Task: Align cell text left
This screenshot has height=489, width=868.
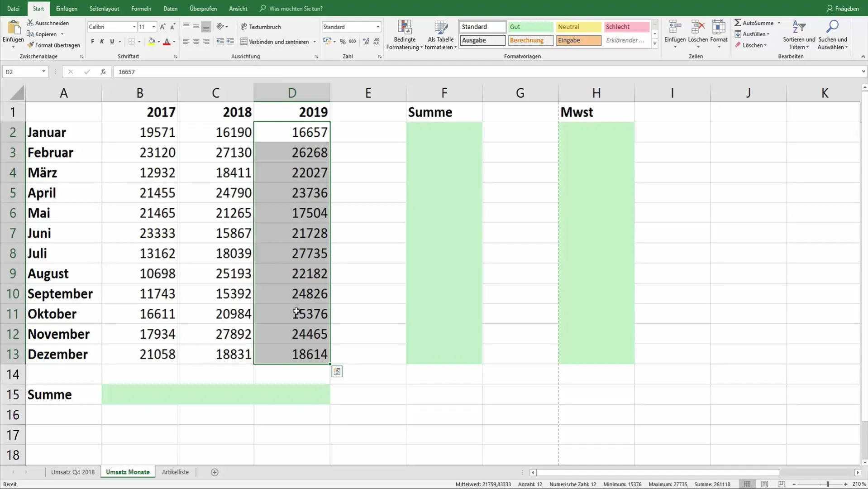Action: (x=186, y=41)
